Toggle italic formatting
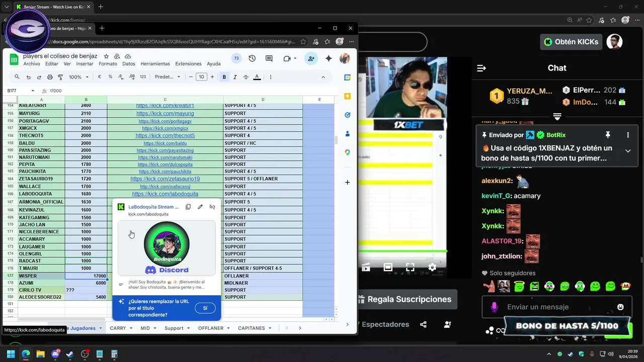Image resolution: width=644 pixels, height=362 pixels. click(235, 77)
